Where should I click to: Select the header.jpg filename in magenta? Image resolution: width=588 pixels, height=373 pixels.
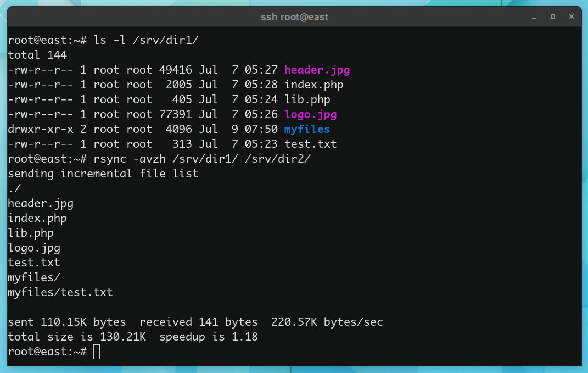pos(317,70)
